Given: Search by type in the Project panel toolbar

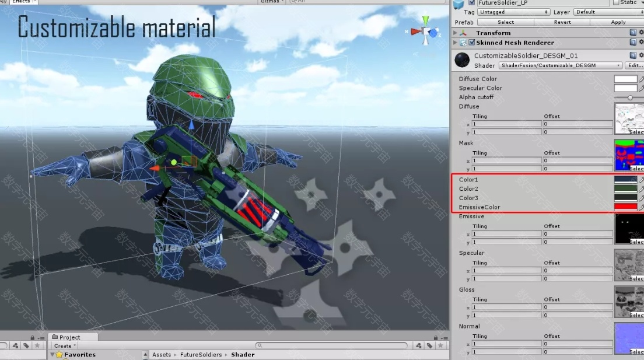Looking at the screenshot, I should point(418,345).
